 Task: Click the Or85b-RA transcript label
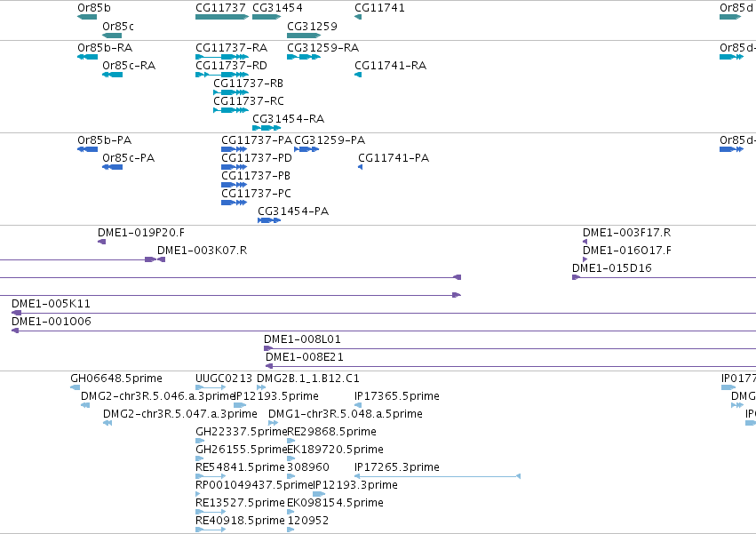(x=105, y=48)
